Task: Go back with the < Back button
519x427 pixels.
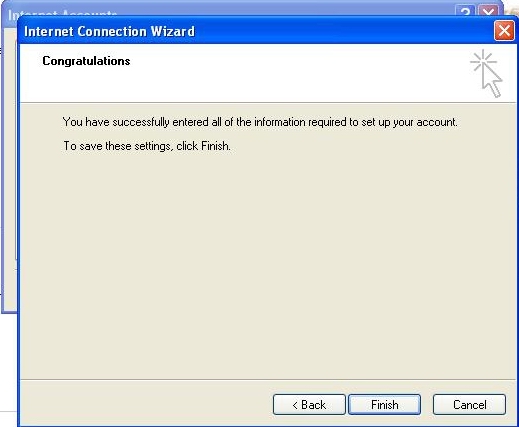Action: coord(309,405)
